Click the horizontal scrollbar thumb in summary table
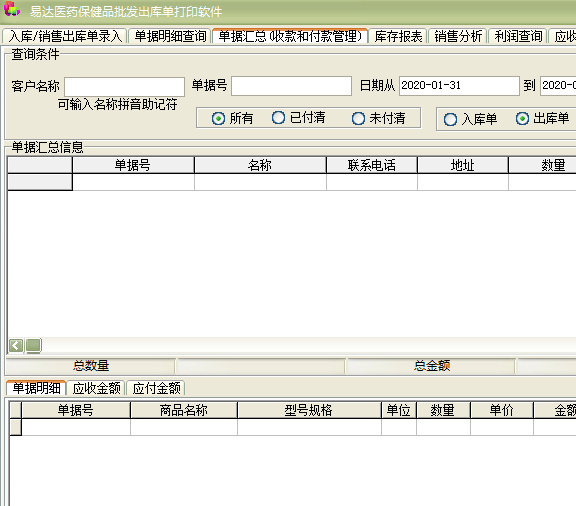The width and height of the screenshot is (576, 506). (x=33, y=345)
